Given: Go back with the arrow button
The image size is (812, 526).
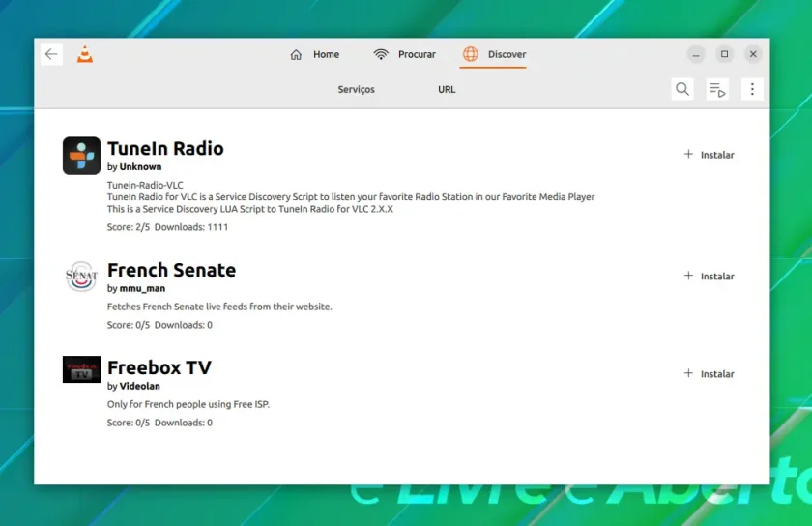Looking at the screenshot, I should click(x=51, y=54).
